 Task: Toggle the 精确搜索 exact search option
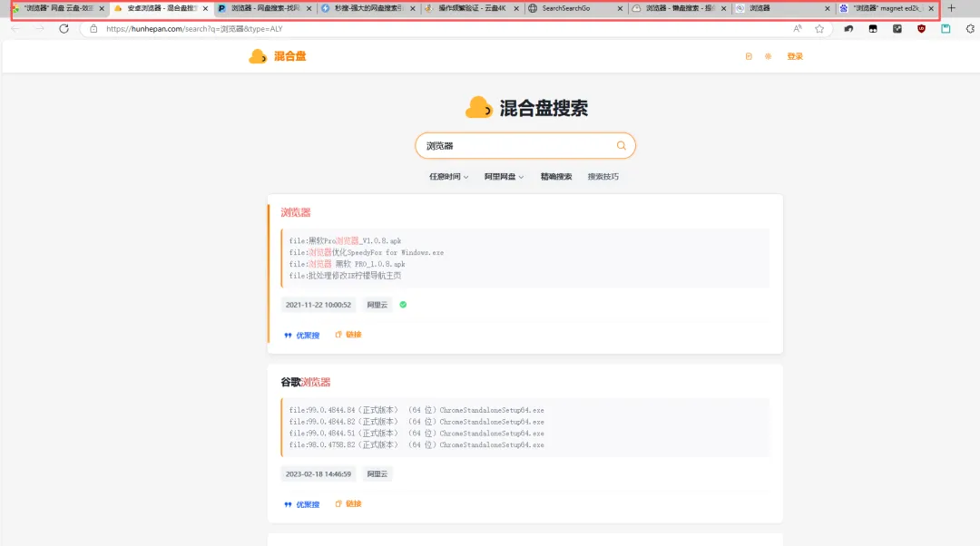(556, 177)
